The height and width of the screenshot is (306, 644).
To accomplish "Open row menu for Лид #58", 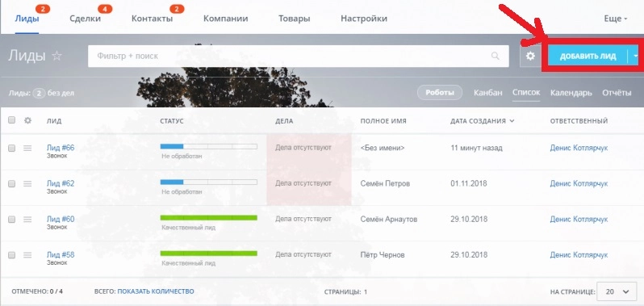I will pos(27,255).
